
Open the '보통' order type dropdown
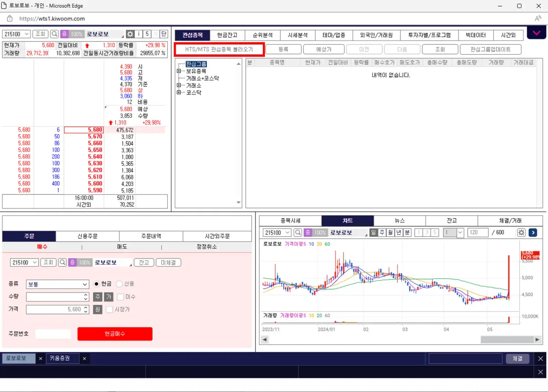[x=58, y=284]
